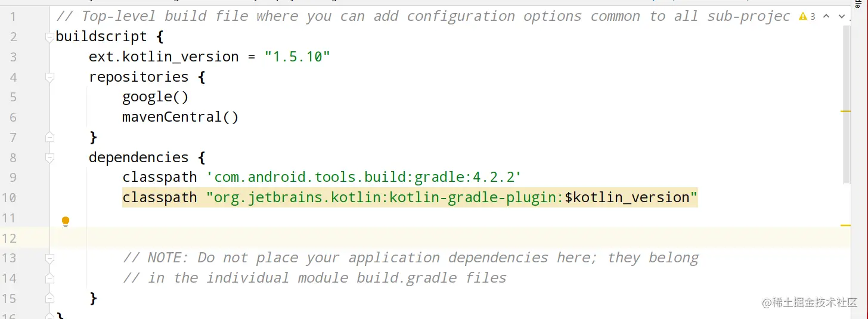
Task: Click line number 9 in the gutter
Action: (14, 177)
